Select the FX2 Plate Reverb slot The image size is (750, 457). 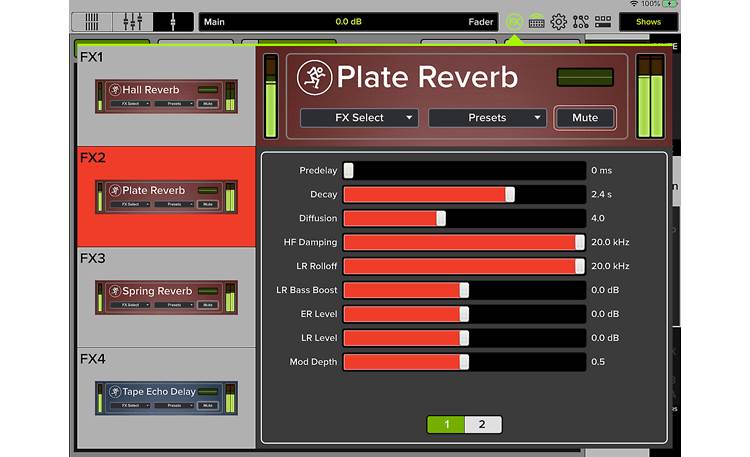coord(166,197)
